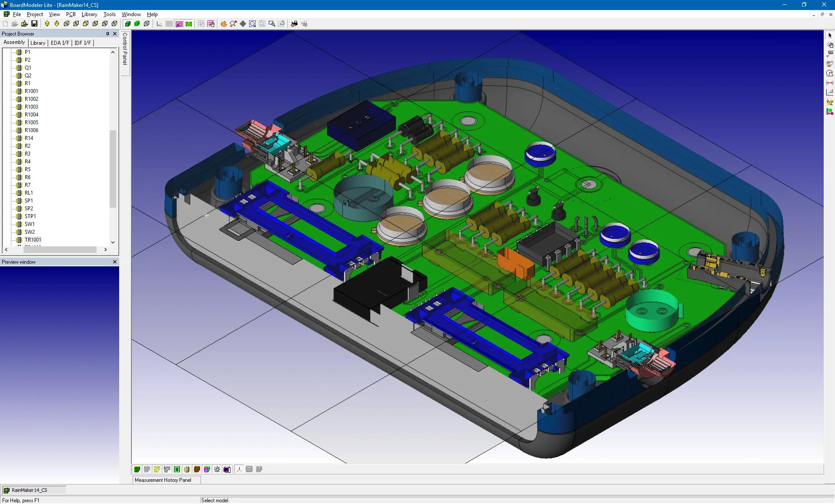
Task: Toggle the grid display toolbar button
Action: coord(169,24)
